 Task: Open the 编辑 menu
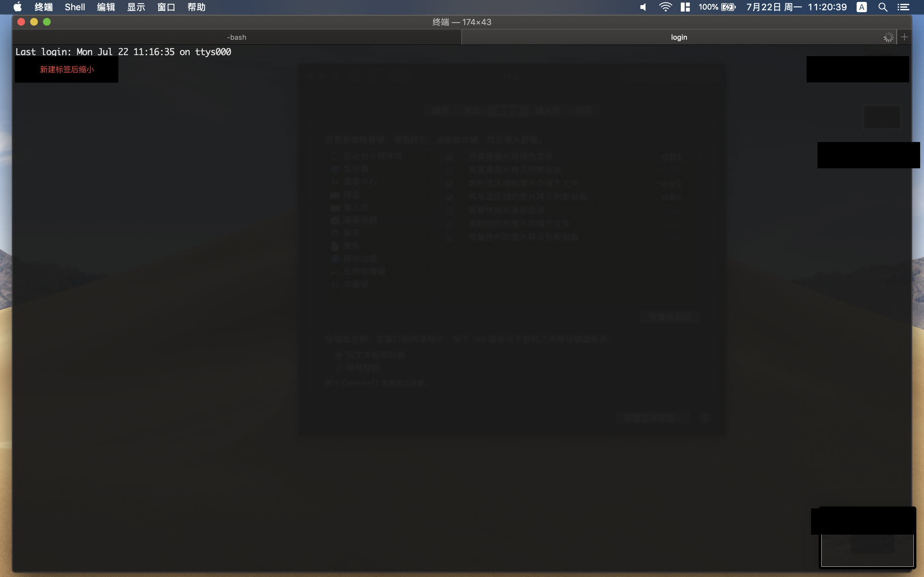click(x=106, y=7)
